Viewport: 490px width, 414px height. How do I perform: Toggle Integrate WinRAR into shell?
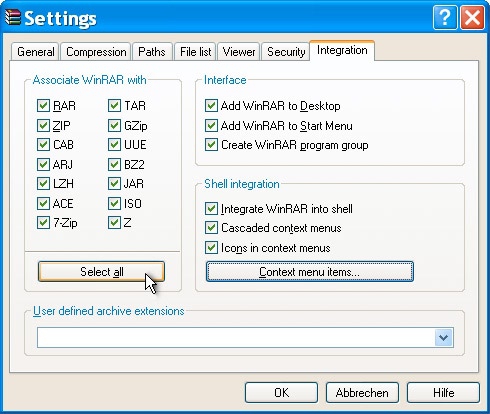[x=211, y=209]
